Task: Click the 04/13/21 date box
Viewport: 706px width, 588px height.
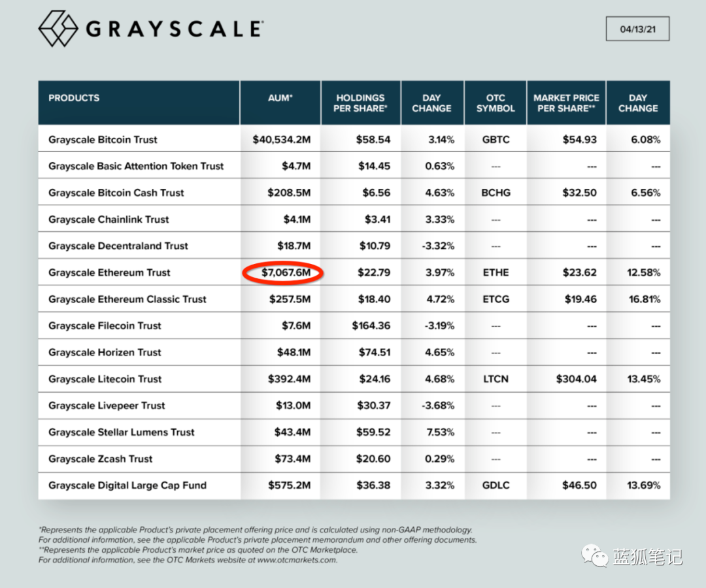Action: point(637,29)
